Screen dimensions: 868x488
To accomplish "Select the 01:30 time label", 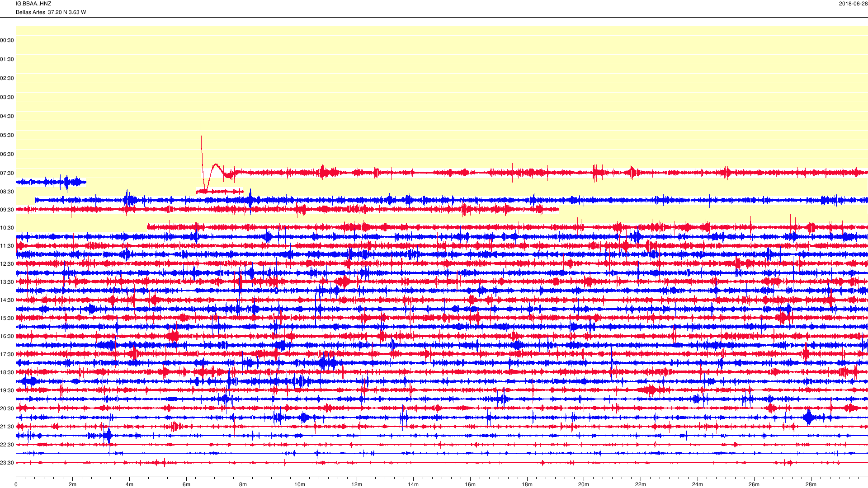I will pos(7,59).
